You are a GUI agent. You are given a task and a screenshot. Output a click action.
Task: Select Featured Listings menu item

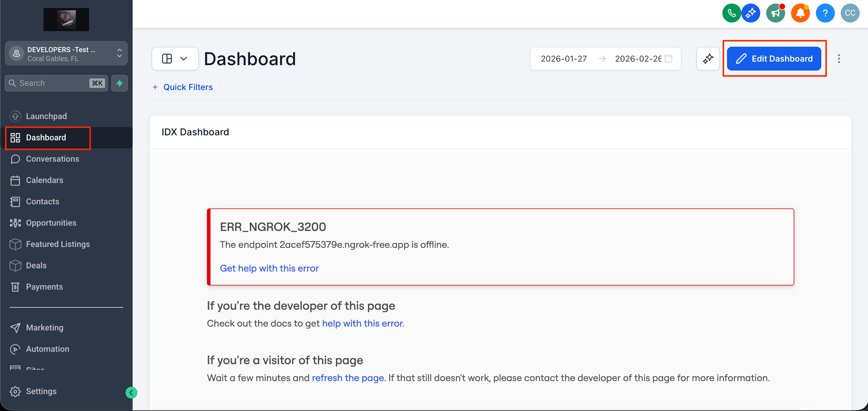point(58,244)
